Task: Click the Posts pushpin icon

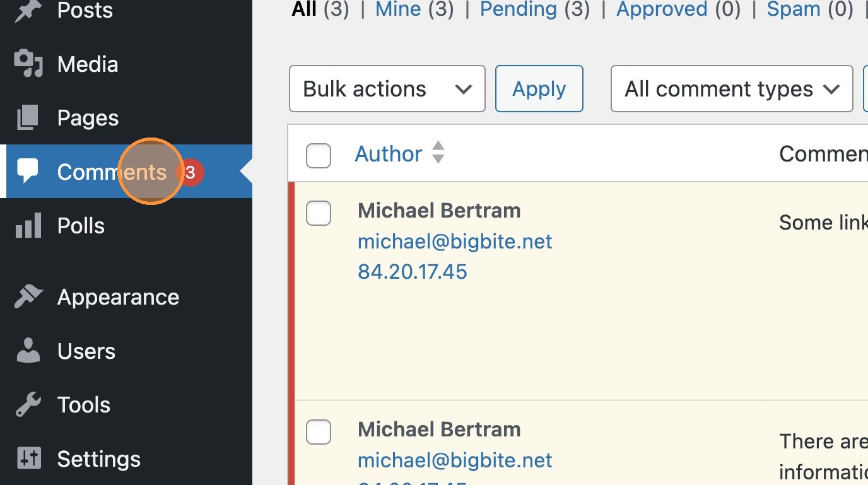Action: (x=28, y=11)
